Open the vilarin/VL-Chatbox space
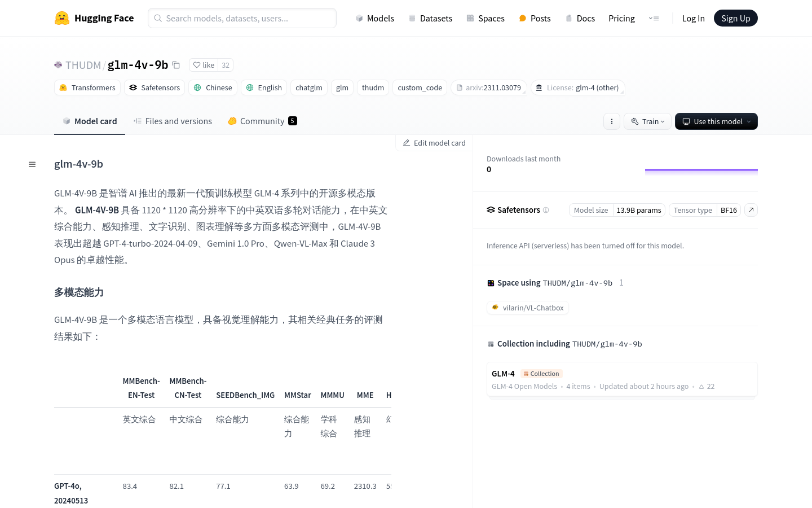 pos(528,308)
